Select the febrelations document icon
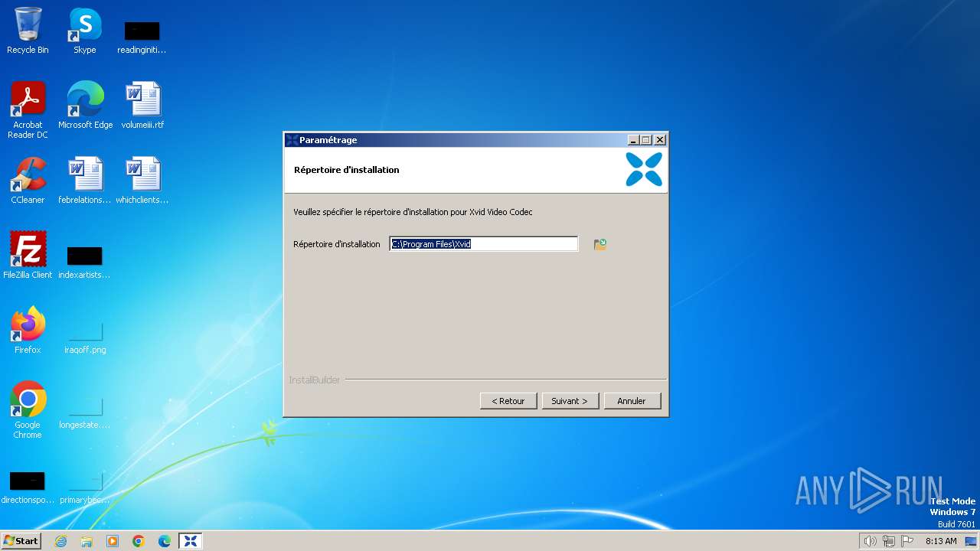This screenshot has height=551, width=980. (x=85, y=181)
